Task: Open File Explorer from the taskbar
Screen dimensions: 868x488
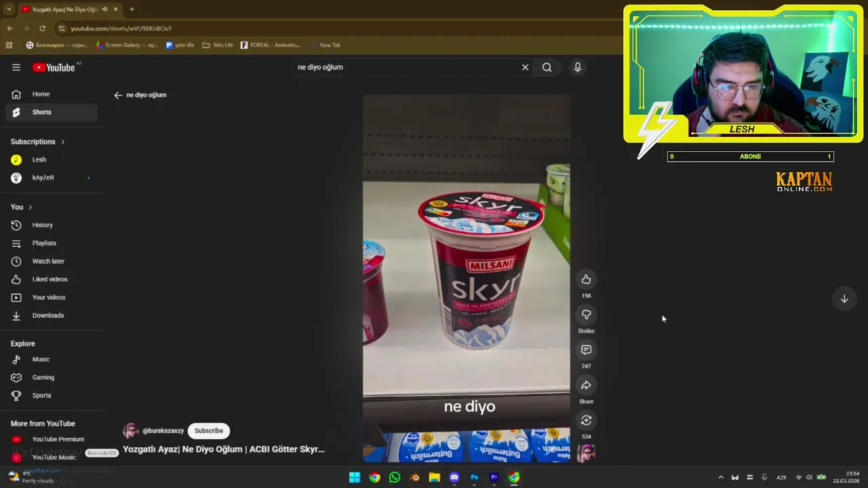Action: tap(434, 477)
